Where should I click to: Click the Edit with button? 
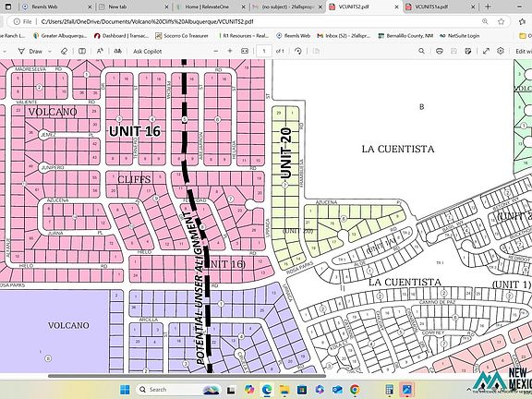click(x=523, y=51)
